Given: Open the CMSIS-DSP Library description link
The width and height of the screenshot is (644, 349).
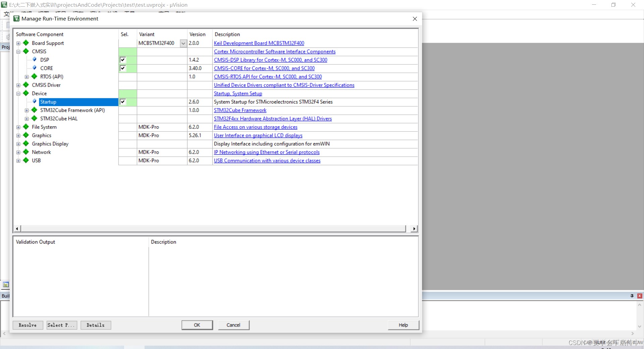Looking at the screenshot, I should click(x=271, y=60).
